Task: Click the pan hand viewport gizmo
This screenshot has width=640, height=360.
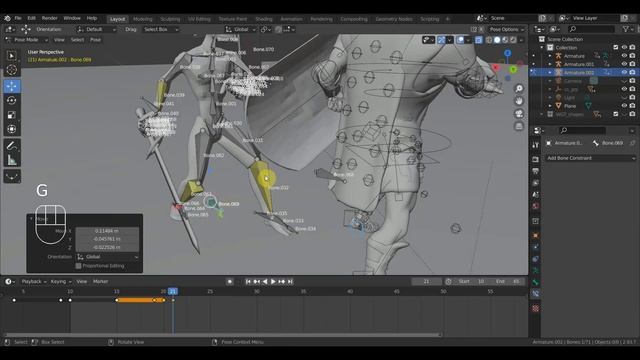Action: [x=519, y=101]
